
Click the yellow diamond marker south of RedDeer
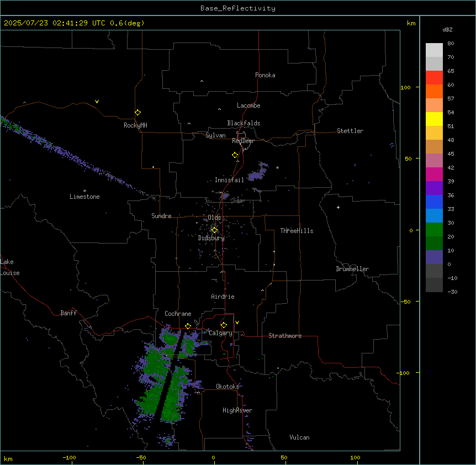pos(235,155)
